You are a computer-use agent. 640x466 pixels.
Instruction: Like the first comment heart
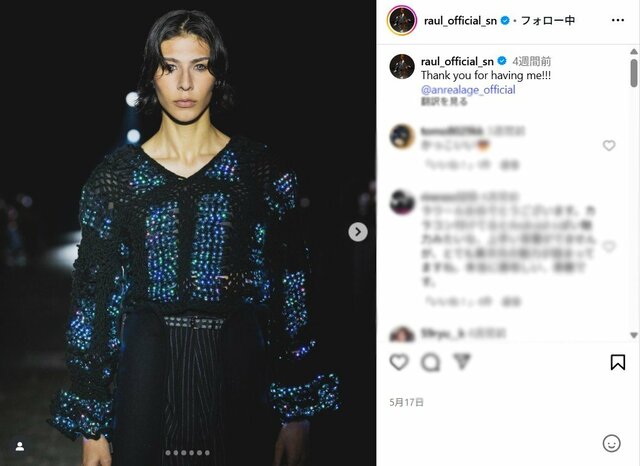[609, 145]
